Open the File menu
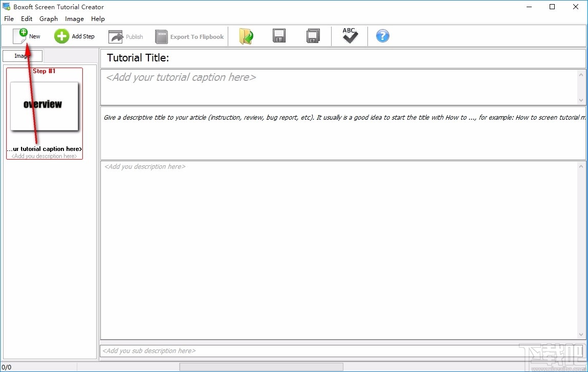The image size is (588, 372). (x=9, y=18)
